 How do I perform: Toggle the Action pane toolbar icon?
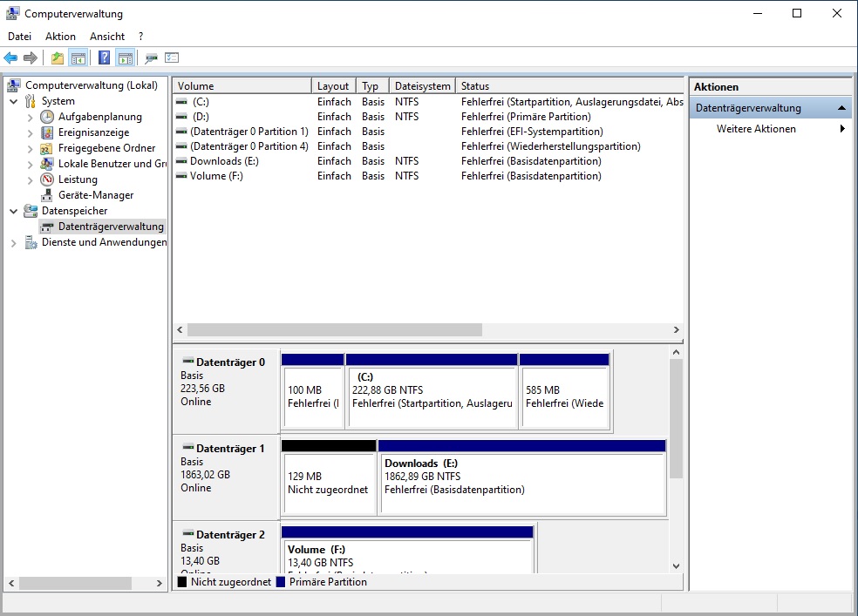126,58
